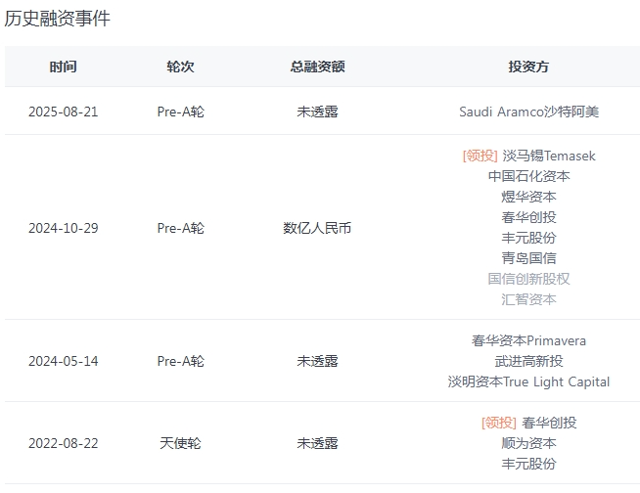640x493 pixels.
Task: Open the 中国石化资本 investor link
Action: (529, 176)
